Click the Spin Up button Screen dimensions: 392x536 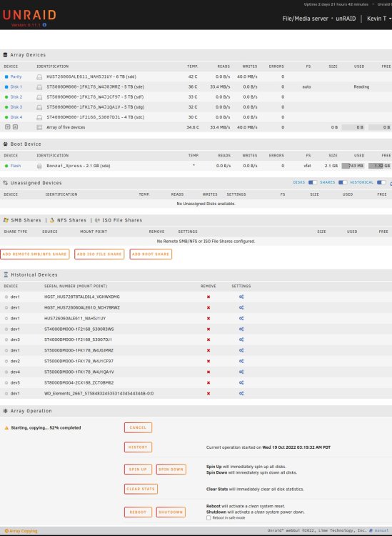click(138, 470)
